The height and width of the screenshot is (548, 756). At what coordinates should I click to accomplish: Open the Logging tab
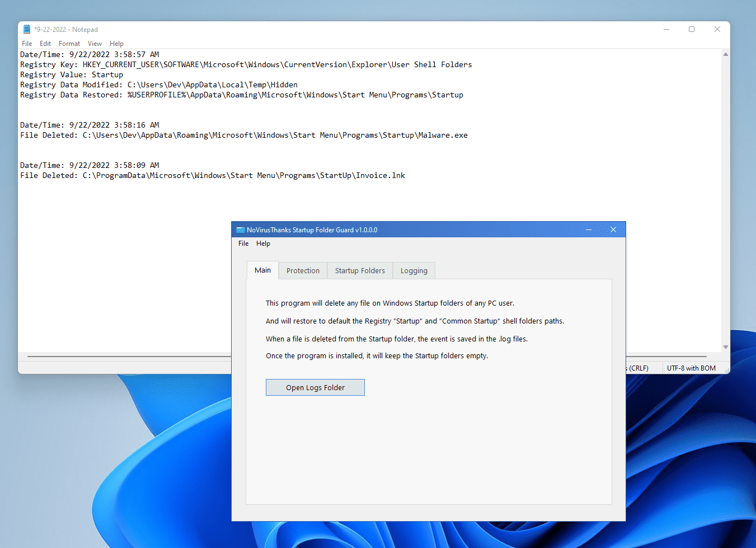(x=414, y=270)
